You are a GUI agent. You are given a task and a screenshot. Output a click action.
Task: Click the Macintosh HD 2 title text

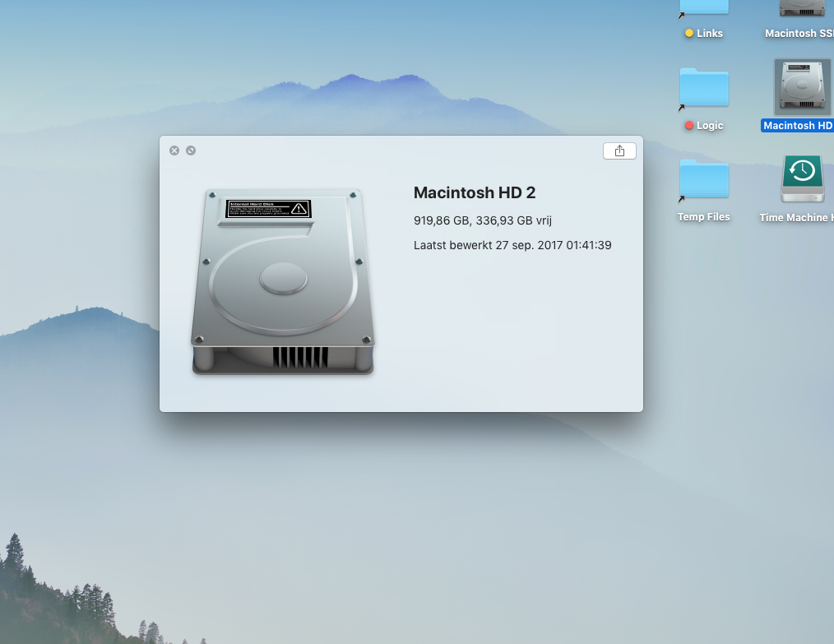pos(475,192)
